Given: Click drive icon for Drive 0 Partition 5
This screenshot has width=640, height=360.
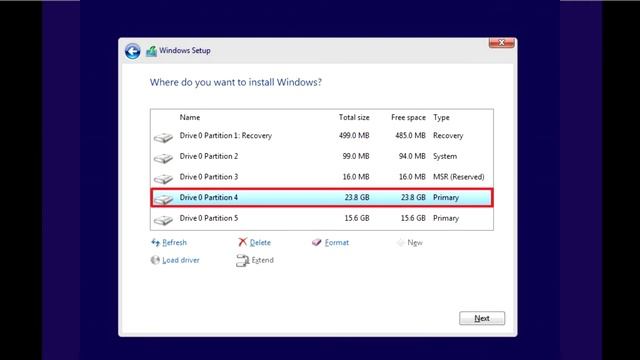Looking at the screenshot, I should [163, 220].
